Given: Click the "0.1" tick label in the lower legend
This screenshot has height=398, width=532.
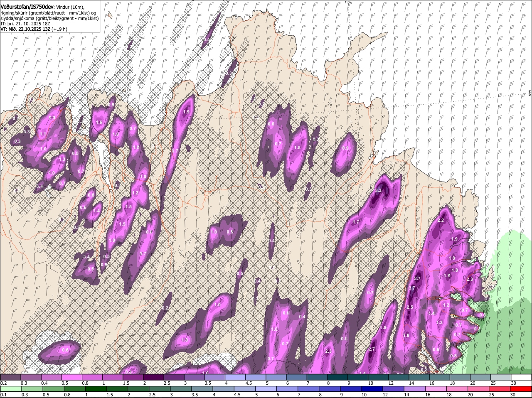Looking at the screenshot, I should [x=3, y=395].
